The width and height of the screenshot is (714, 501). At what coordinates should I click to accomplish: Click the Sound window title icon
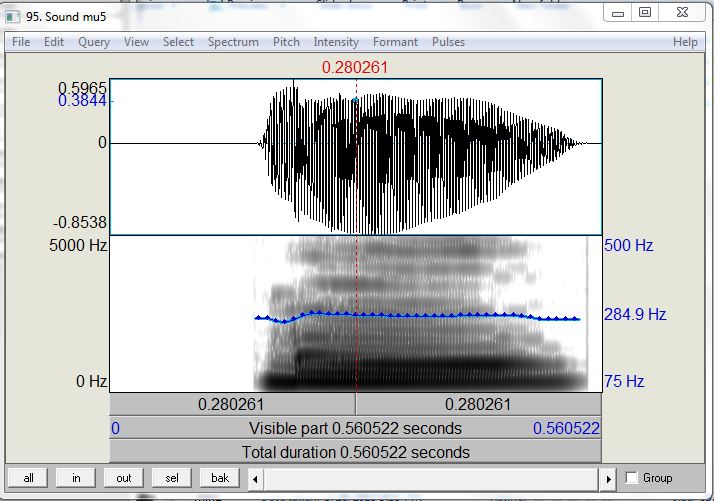[12, 17]
